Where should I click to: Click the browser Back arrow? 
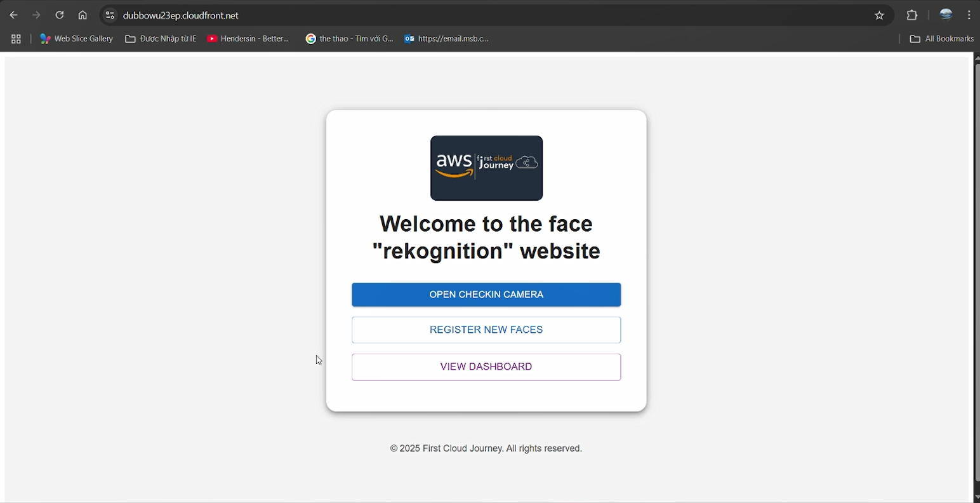[13, 15]
